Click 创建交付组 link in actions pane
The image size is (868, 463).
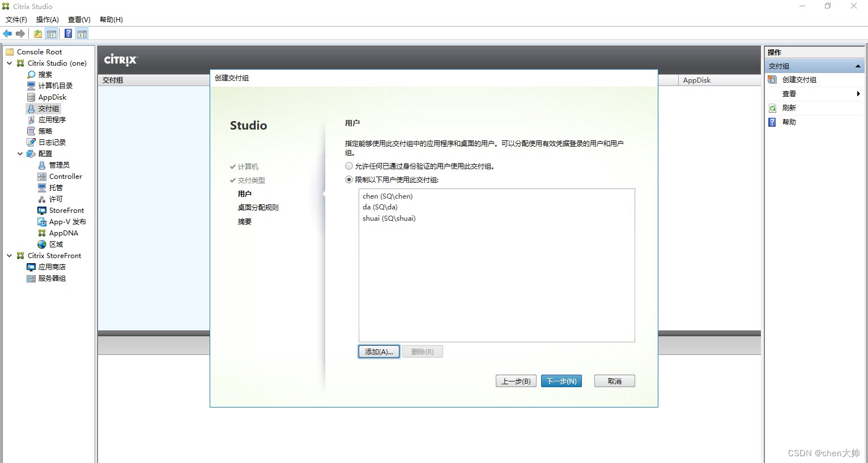[799, 80]
